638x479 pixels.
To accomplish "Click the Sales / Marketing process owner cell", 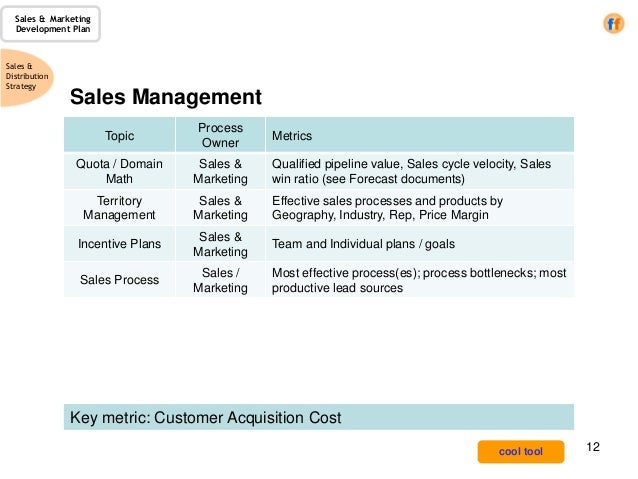I will [x=220, y=280].
